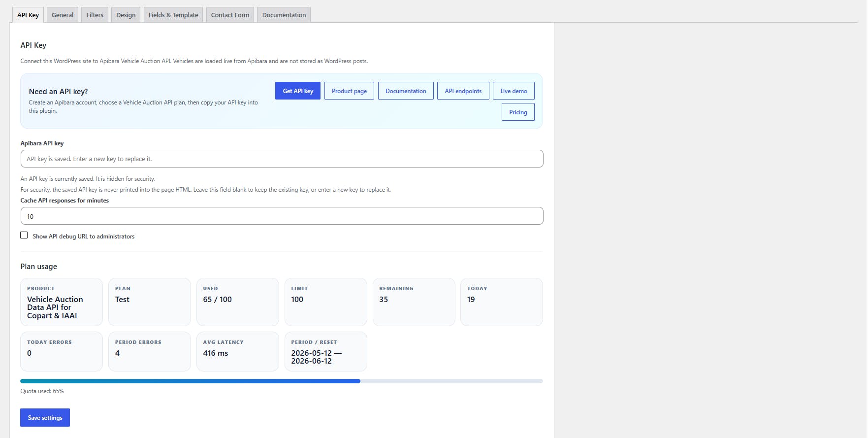Viewport: 868px width, 438px height.
Task: Select the Design tab
Action: (126, 15)
